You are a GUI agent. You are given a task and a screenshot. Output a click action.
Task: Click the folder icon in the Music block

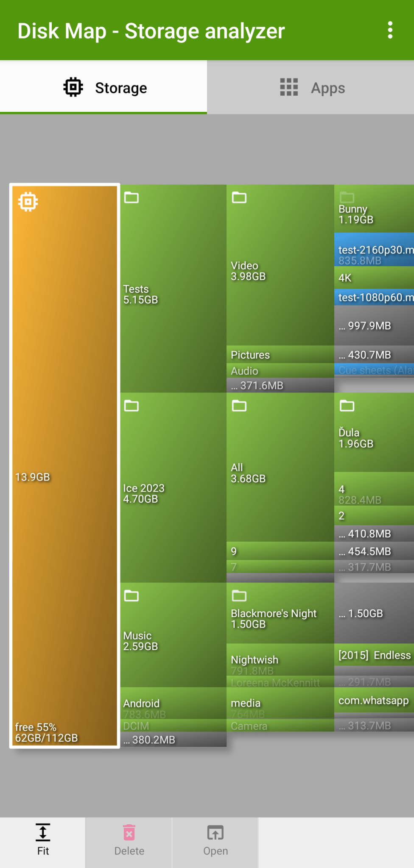pyautogui.click(x=131, y=596)
